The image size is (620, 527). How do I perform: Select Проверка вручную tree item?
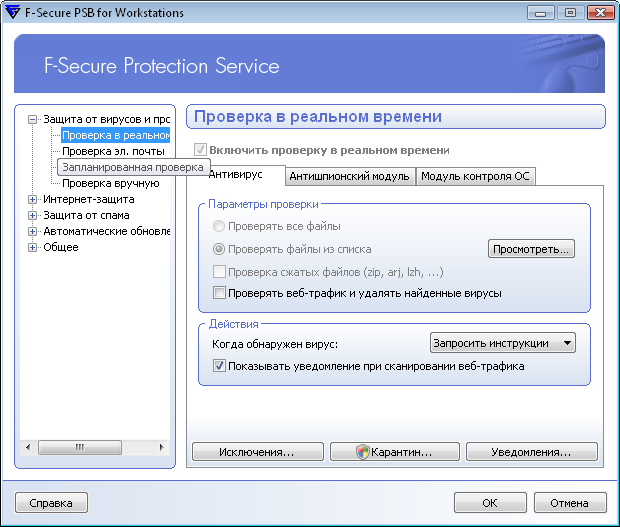pos(111,183)
